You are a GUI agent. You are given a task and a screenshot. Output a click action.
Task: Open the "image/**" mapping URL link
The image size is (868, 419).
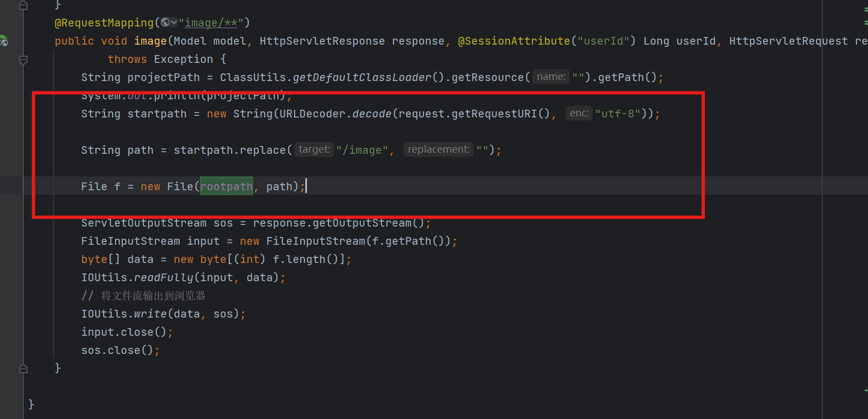(211, 23)
